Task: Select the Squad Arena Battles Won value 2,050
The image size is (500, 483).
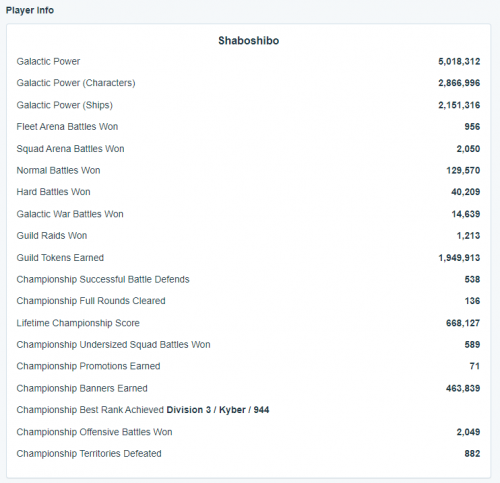Action: pyautogui.click(x=468, y=149)
